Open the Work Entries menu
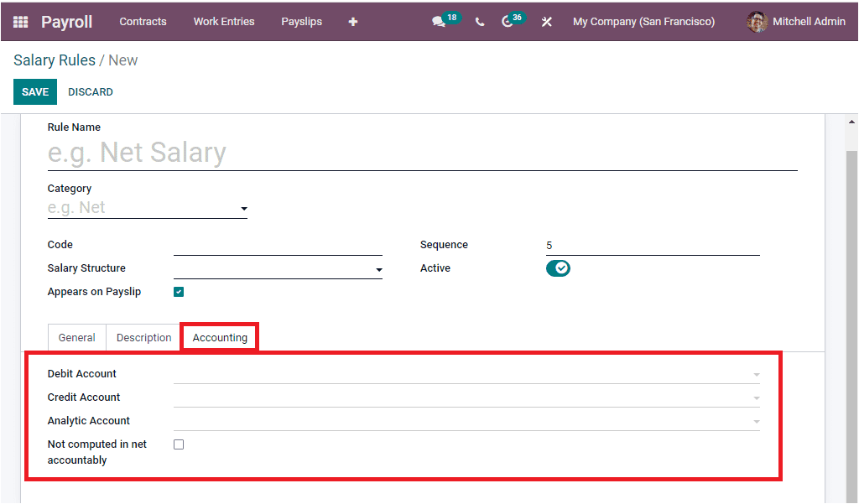 [x=223, y=22]
